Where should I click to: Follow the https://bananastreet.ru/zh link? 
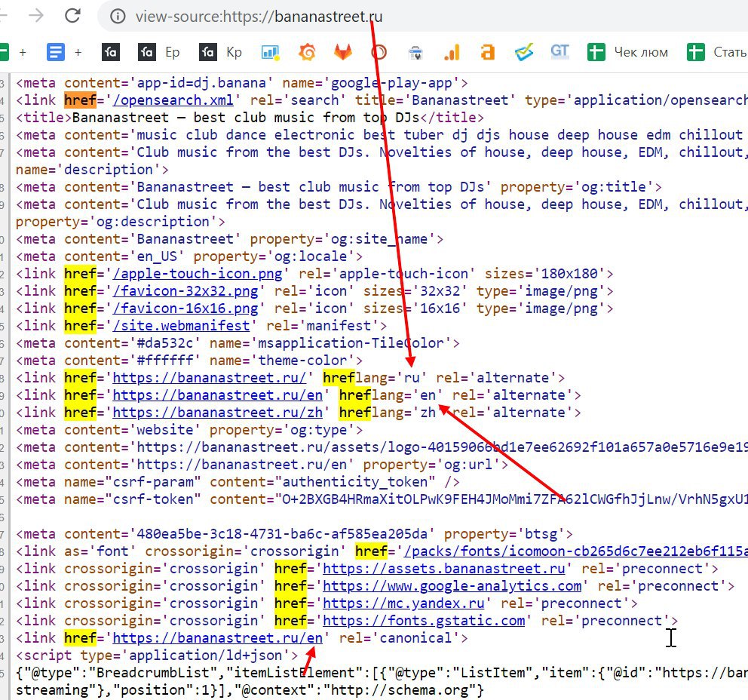[x=217, y=413]
